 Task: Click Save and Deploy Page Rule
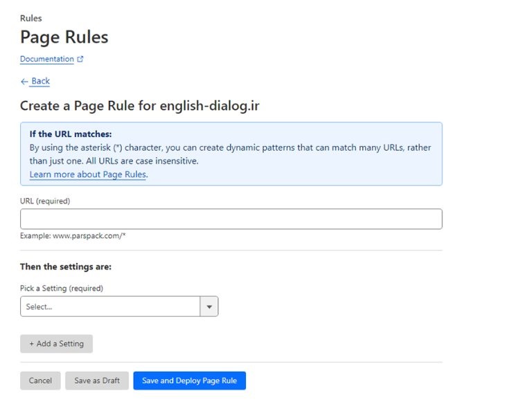coord(189,381)
